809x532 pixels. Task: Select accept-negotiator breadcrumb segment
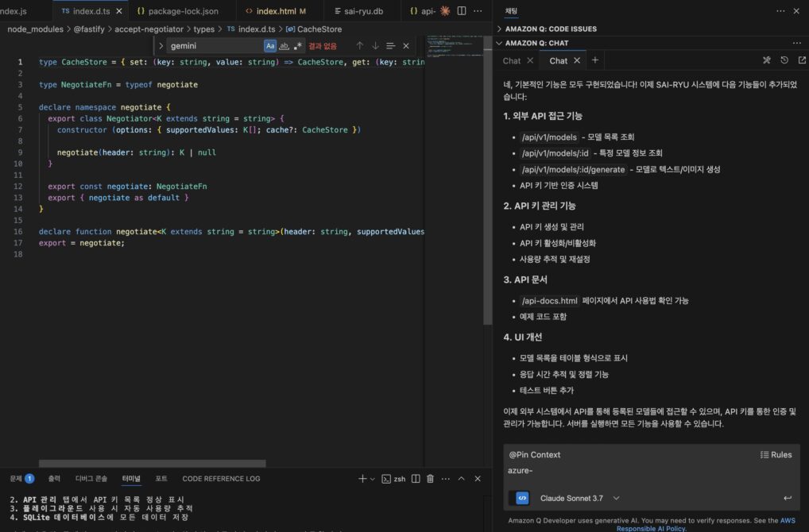149,29
